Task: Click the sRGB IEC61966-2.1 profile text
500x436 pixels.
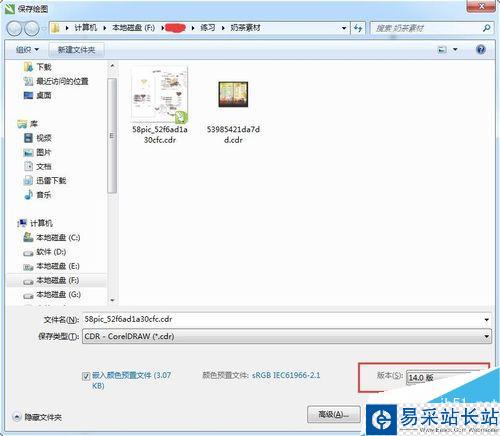Action: coord(286,375)
